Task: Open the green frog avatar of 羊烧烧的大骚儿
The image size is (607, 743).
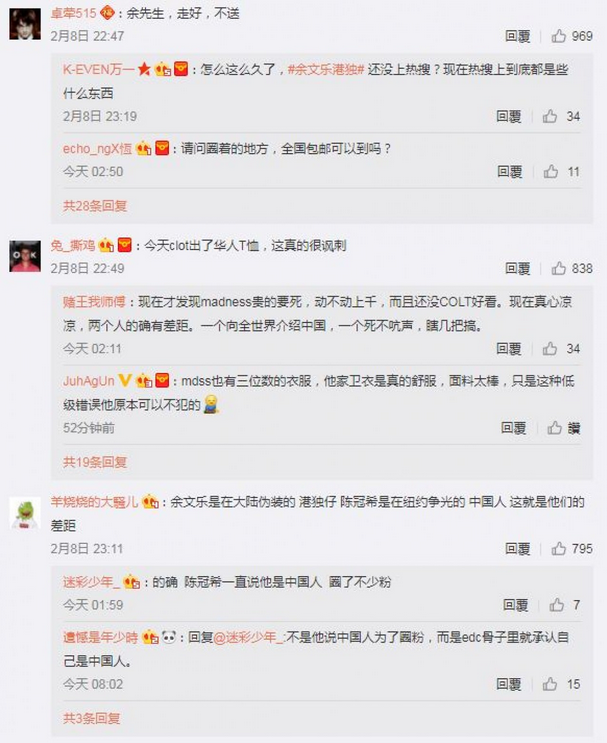Action: (25, 514)
